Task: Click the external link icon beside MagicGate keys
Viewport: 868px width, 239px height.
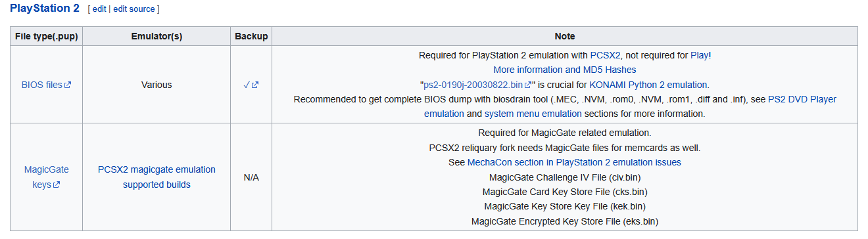Action: (57, 185)
